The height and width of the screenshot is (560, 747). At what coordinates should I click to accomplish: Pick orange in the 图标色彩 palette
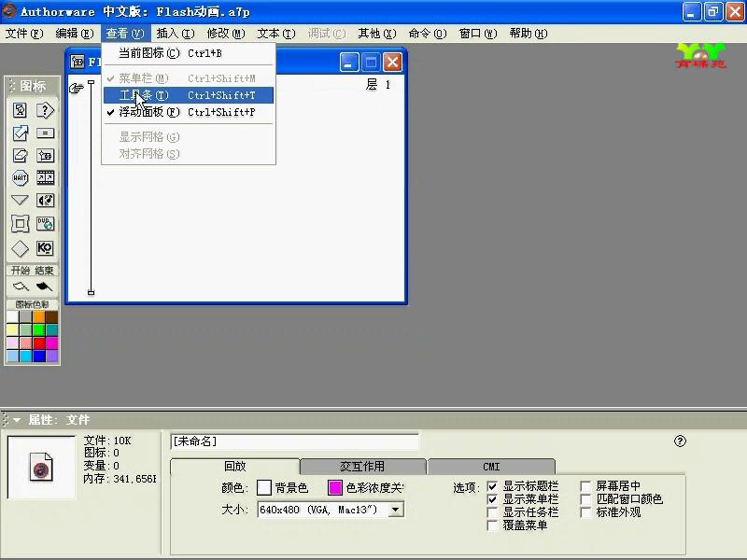38,317
